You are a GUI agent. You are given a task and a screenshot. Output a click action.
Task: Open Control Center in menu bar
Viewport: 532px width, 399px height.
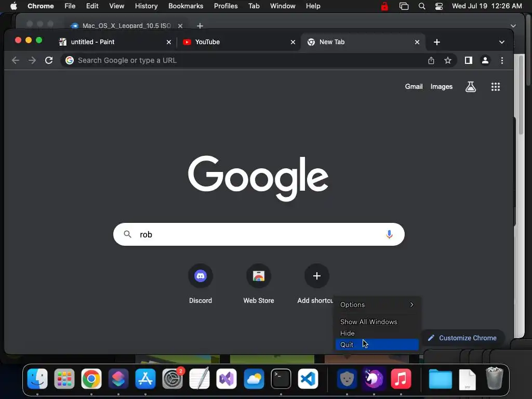tap(438, 6)
